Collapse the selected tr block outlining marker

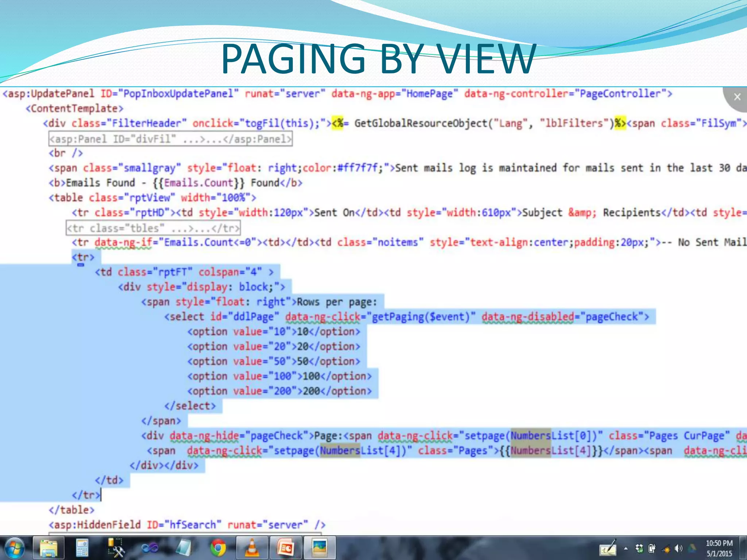(81, 265)
